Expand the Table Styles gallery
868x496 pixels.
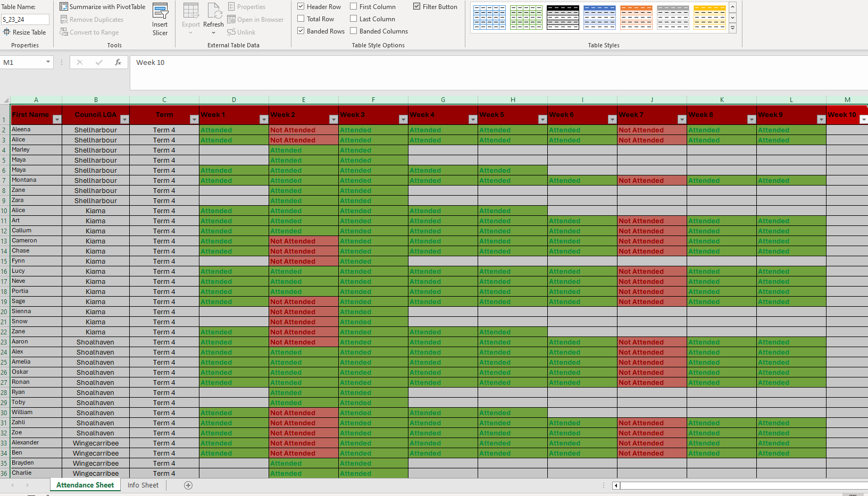732,28
